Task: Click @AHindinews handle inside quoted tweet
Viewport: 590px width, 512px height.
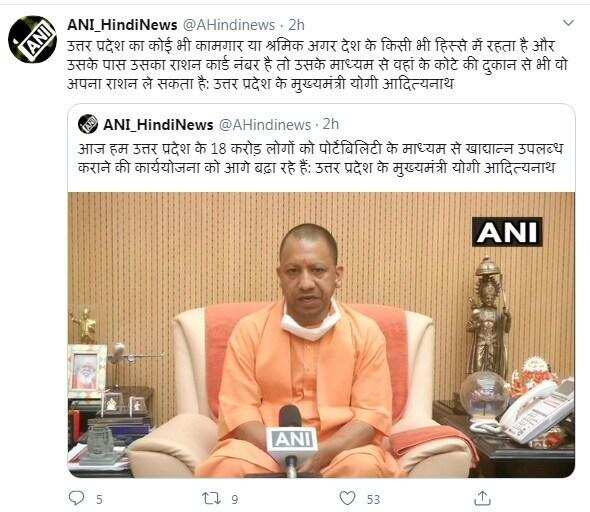Action: pos(265,125)
